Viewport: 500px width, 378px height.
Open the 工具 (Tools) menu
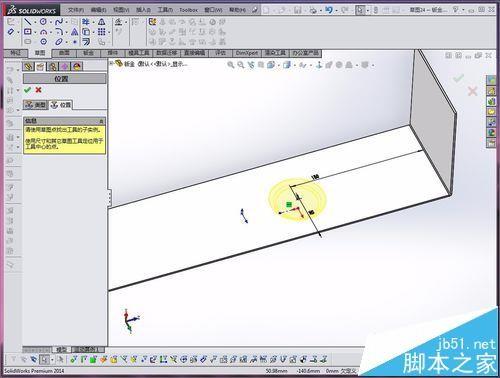pyautogui.click(x=165, y=10)
